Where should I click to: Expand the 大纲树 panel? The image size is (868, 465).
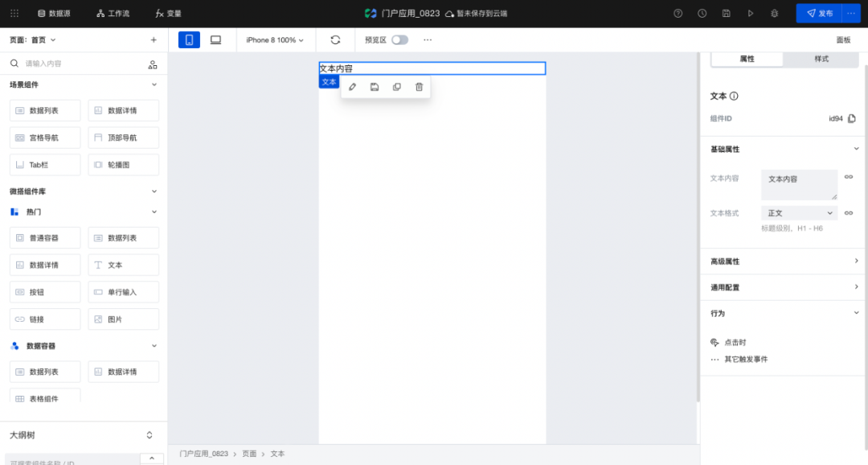click(x=149, y=435)
